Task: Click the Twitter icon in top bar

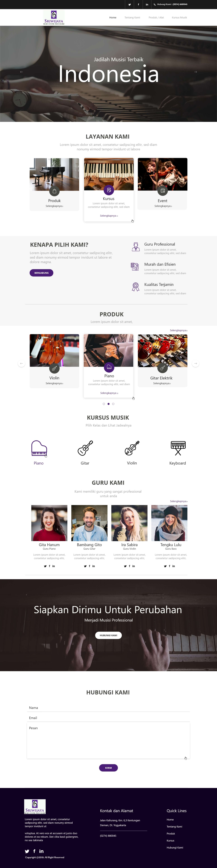Action: (130, 4)
